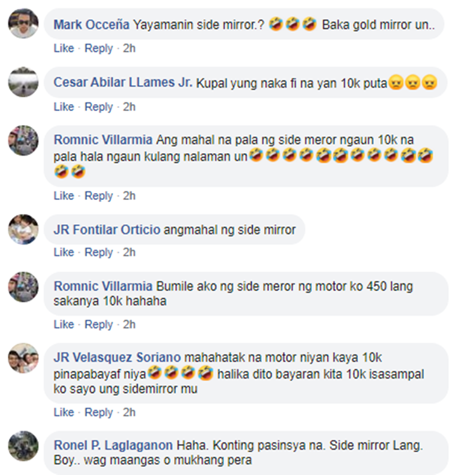Reply to Mark Occeña's comment

tap(98, 48)
